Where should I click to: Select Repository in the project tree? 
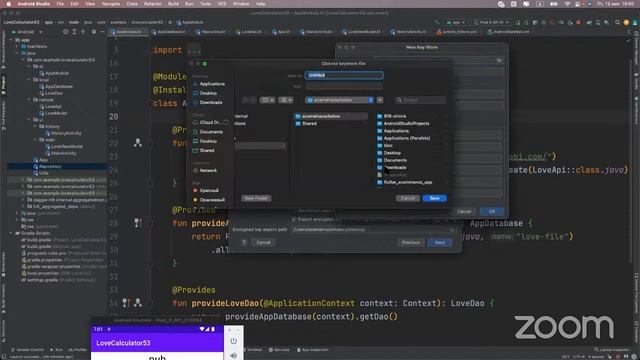click(50, 167)
